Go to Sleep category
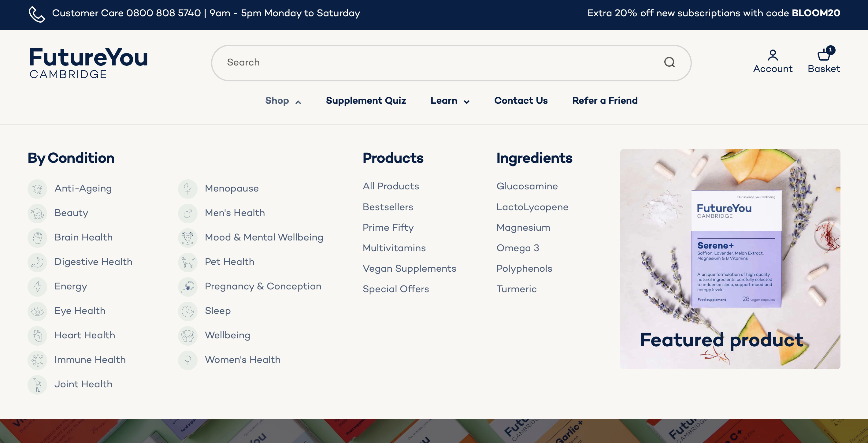The height and width of the screenshot is (443, 868). click(218, 311)
